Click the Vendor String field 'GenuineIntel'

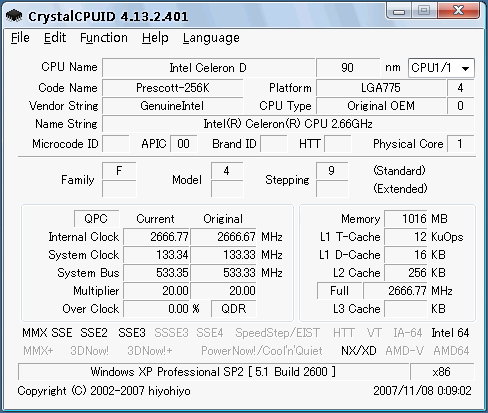173,106
